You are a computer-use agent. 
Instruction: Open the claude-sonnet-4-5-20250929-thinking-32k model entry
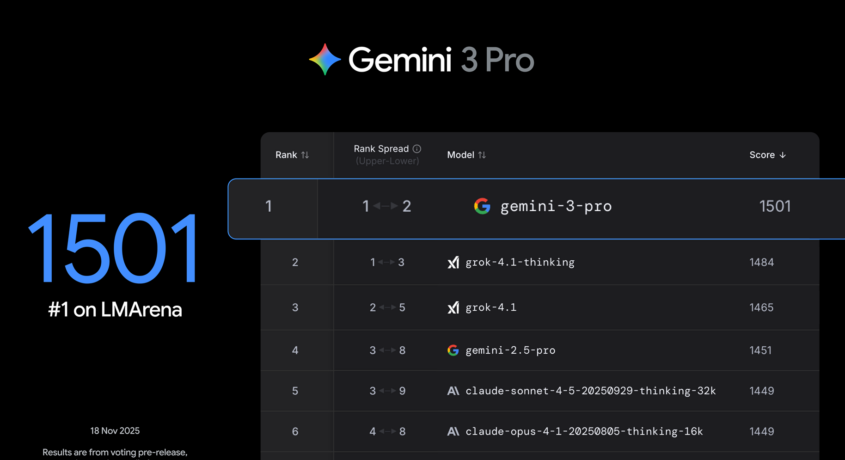(x=590, y=391)
